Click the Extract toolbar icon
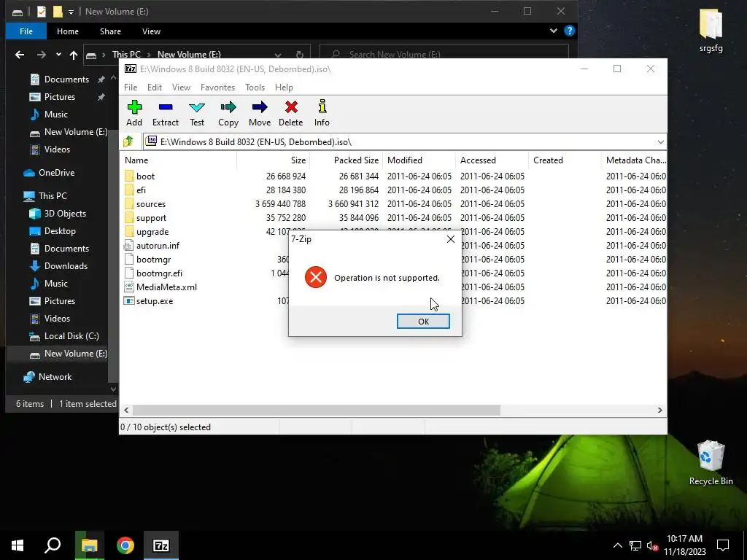The width and height of the screenshot is (747, 560). (x=166, y=113)
